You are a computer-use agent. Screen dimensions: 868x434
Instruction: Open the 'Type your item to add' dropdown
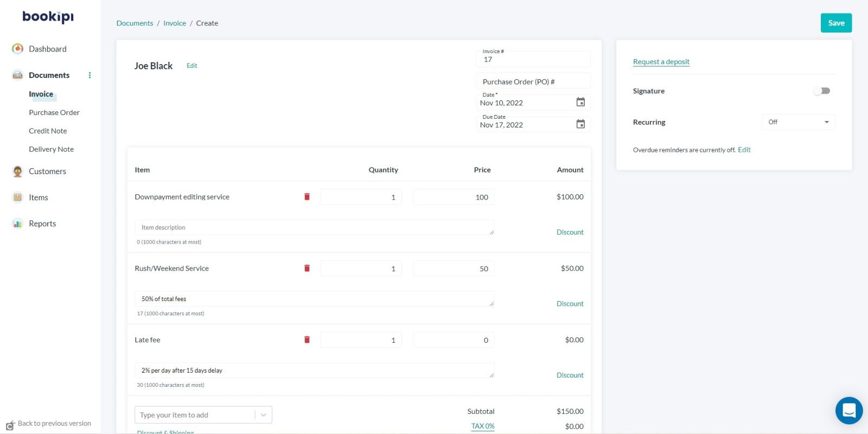263,415
